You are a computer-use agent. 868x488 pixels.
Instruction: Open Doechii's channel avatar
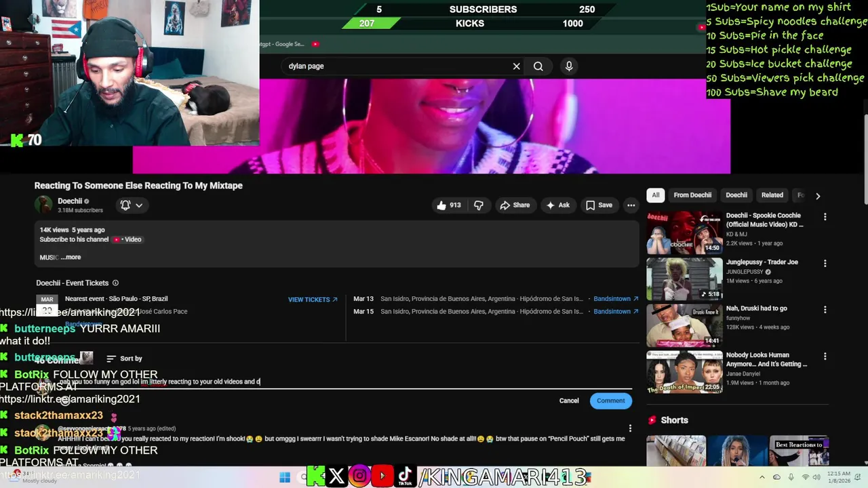pyautogui.click(x=43, y=205)
